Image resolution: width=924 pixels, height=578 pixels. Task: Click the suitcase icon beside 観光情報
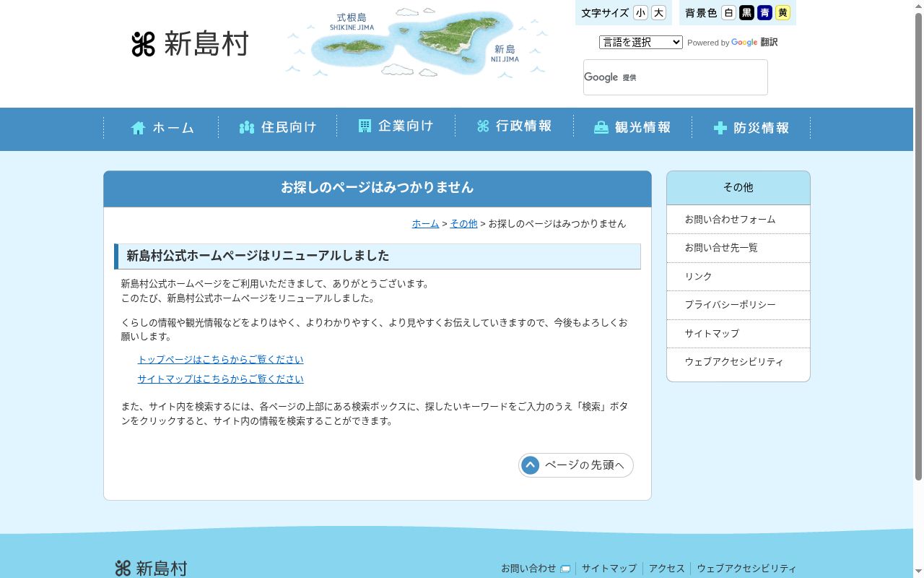tap(601, 128)
